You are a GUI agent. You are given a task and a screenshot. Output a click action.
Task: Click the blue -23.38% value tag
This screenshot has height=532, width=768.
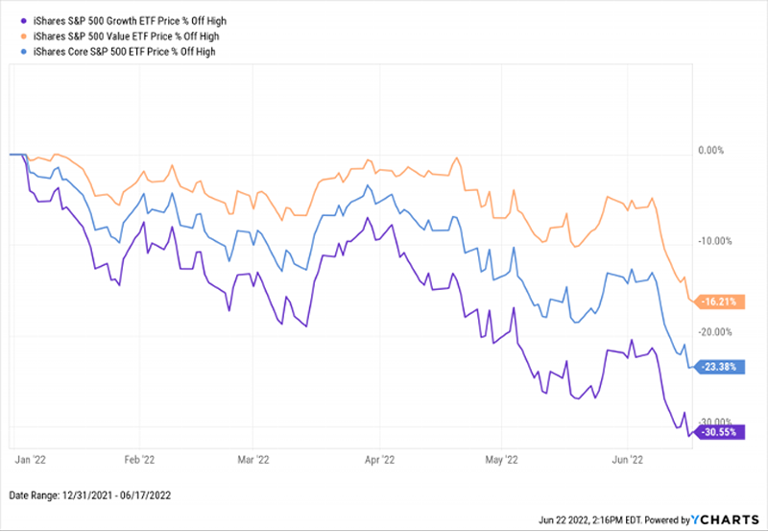721,367
